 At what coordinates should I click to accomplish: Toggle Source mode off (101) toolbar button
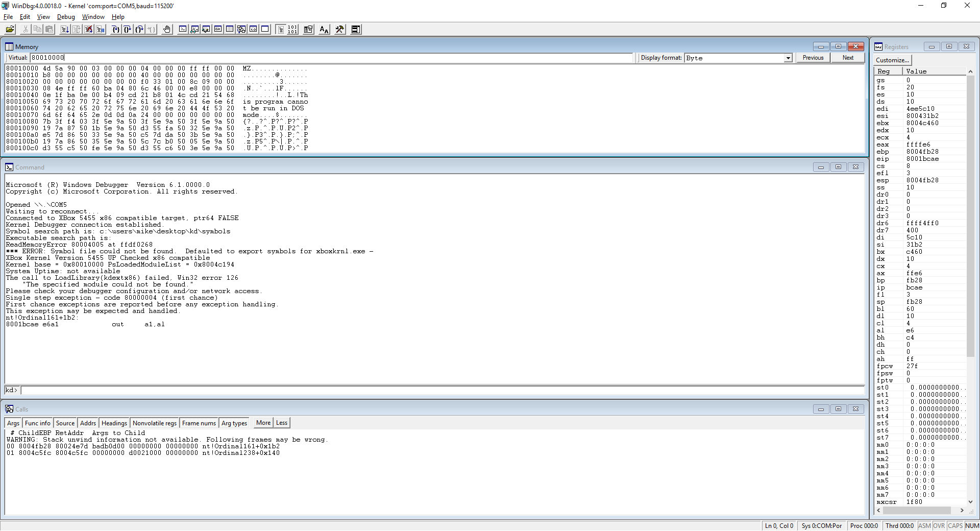tap(292, 29)
